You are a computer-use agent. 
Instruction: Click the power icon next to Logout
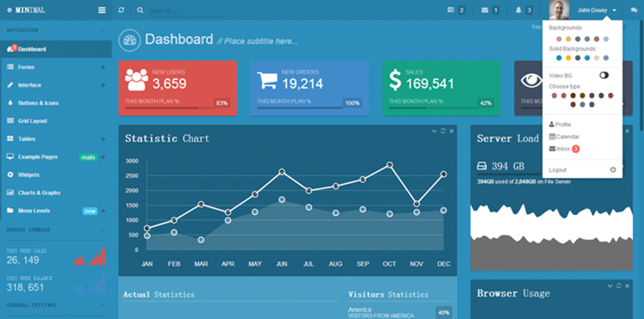tap(613, 169)
